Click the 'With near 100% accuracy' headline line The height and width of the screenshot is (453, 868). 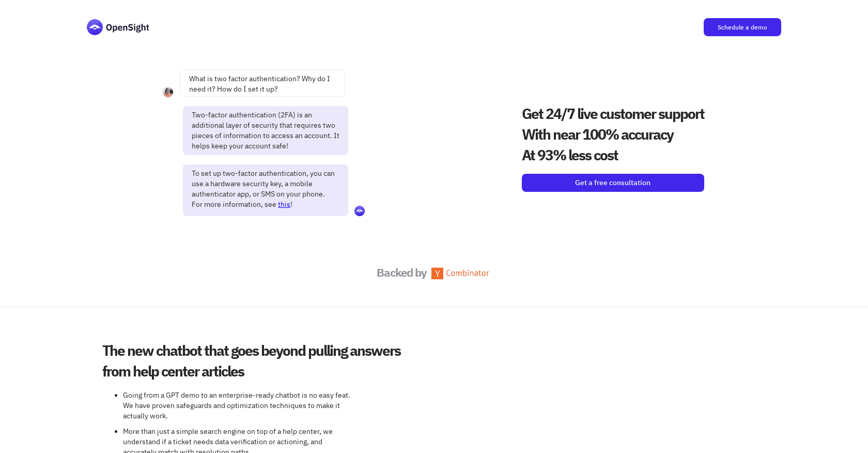pos(598,134)
